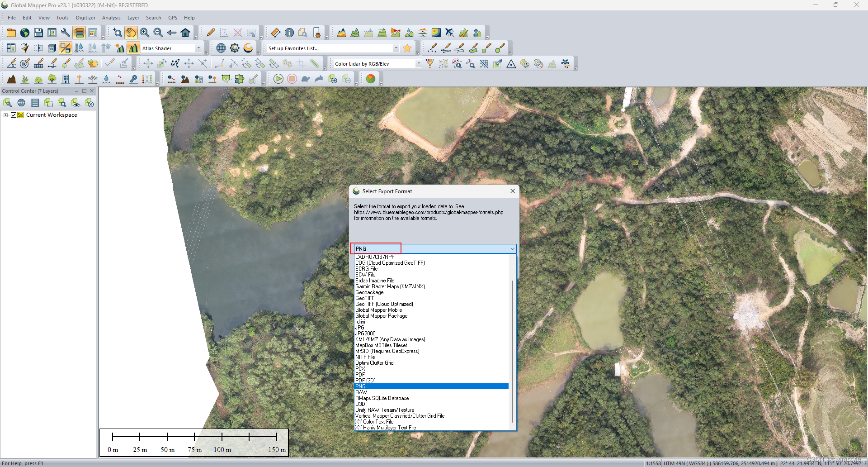Image resolution: width=868 pixels, height=467 pixels.
Task: Click the tree vegetation classification icon
Action: coord(52,79)
